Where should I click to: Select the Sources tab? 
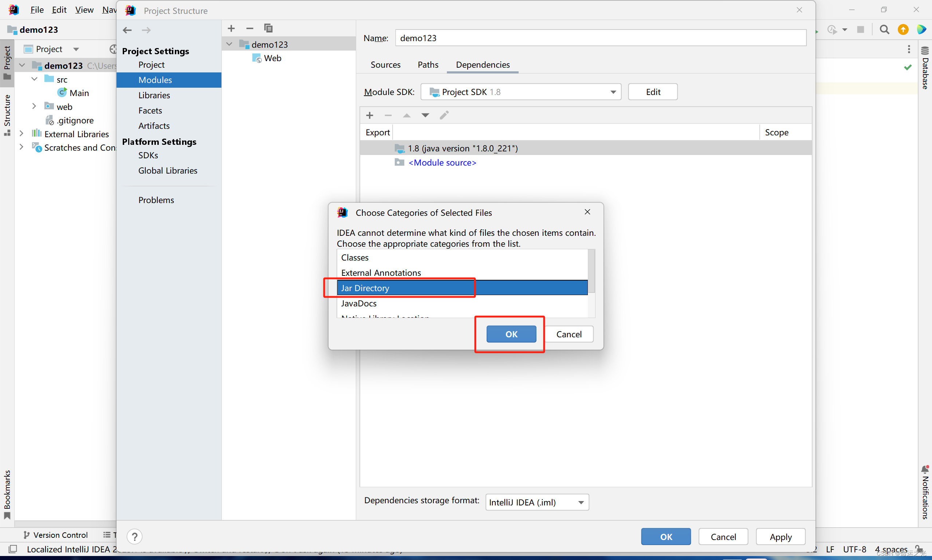point(385,64)
